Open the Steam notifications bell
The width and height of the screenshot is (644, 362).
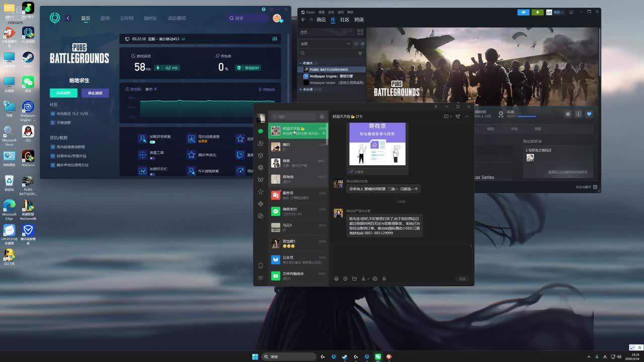click(x=537, y=12)
